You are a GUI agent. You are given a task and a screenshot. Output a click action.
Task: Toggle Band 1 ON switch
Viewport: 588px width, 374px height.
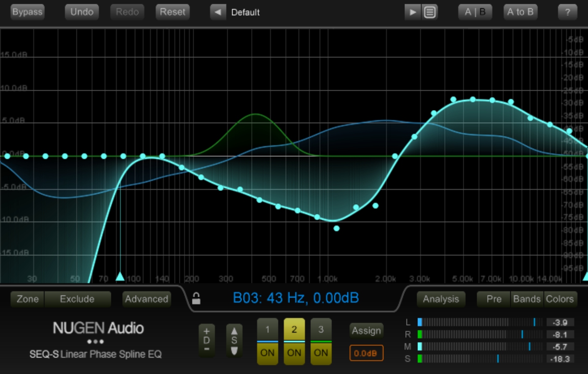[267, 353]
